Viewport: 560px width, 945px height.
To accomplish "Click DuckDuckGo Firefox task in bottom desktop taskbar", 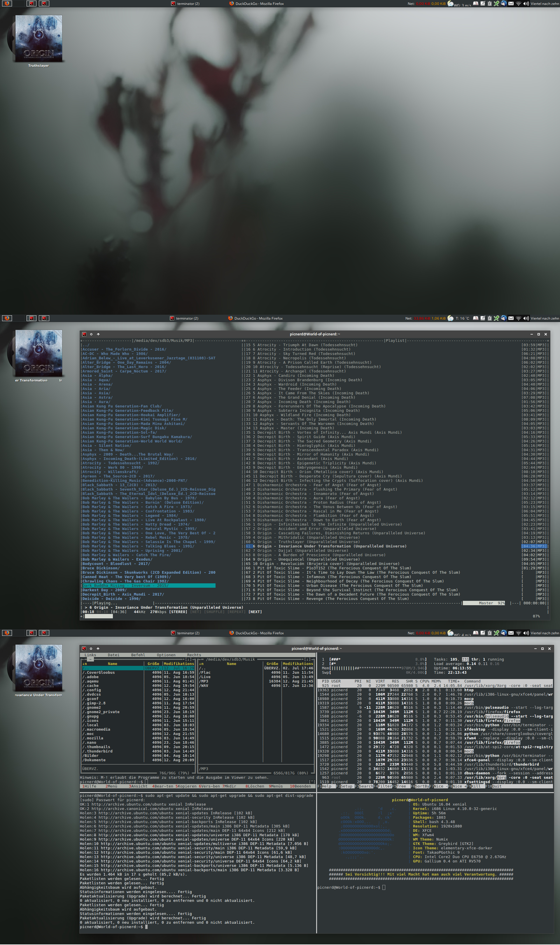I will pos(257,633).
